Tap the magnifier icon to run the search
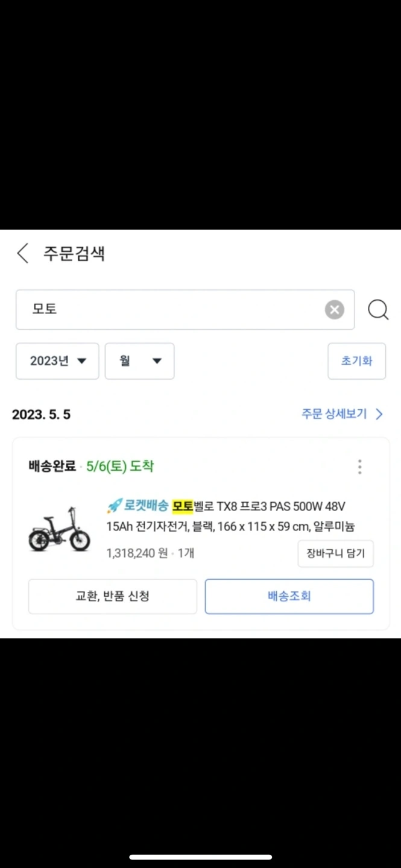This screenshot has height=868, width=401. pos(378,310)
